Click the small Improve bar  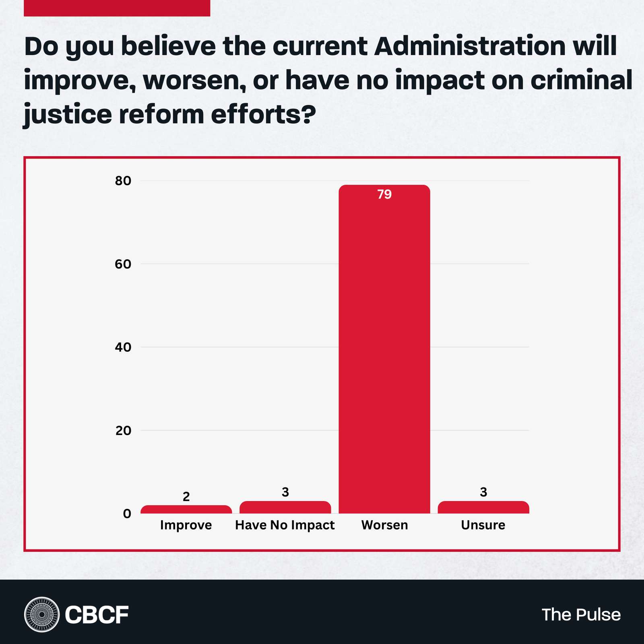[186, 510]
